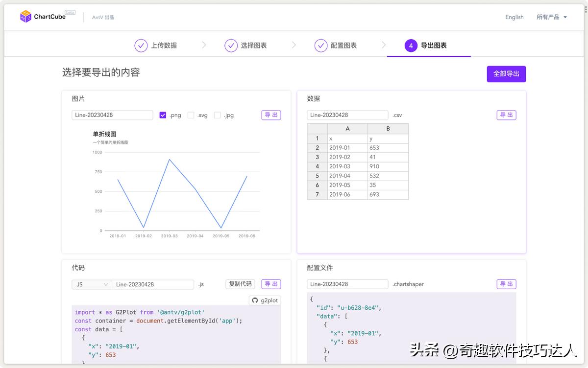Click the 复制代码 button
The image size is (588, 368).
coord(240,284)
